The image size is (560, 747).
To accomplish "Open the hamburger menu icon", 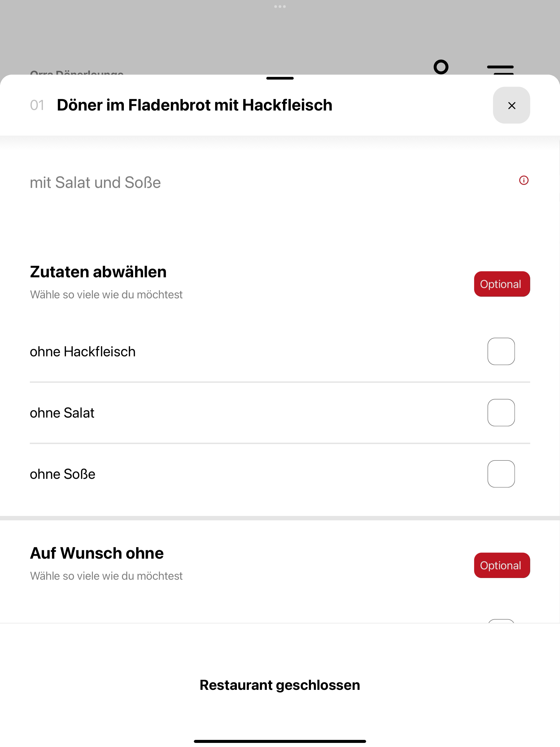I will [x=500, y=69].
